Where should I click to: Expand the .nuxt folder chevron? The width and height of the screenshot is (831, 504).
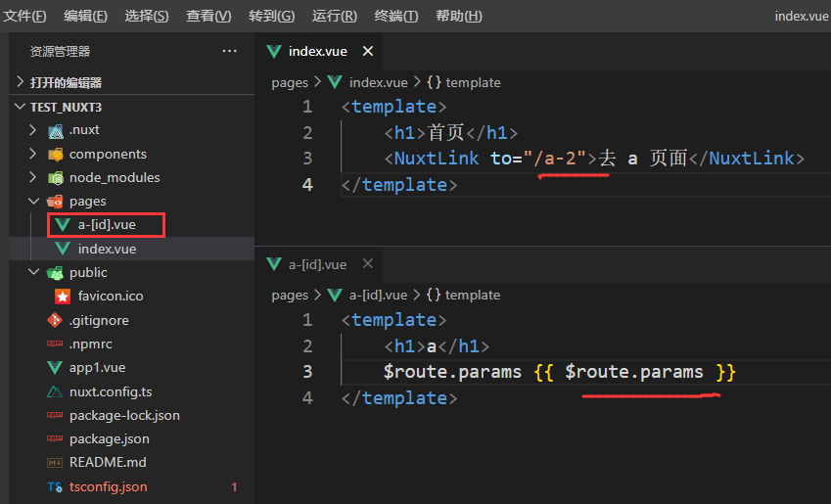33,130
